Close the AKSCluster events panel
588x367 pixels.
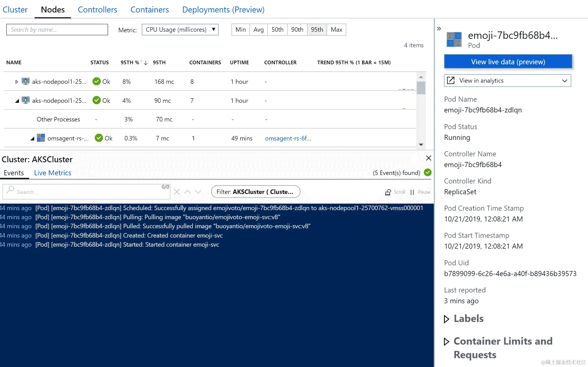point(429,158)
